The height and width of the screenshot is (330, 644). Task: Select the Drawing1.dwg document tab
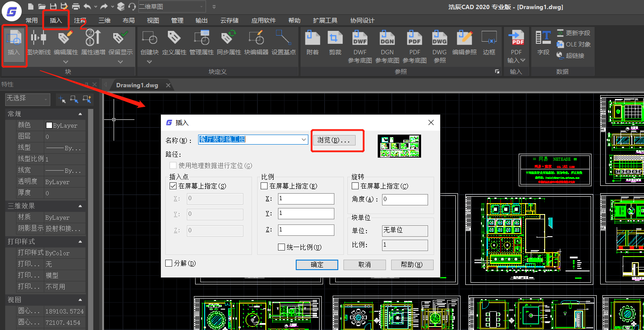(137, 85)
